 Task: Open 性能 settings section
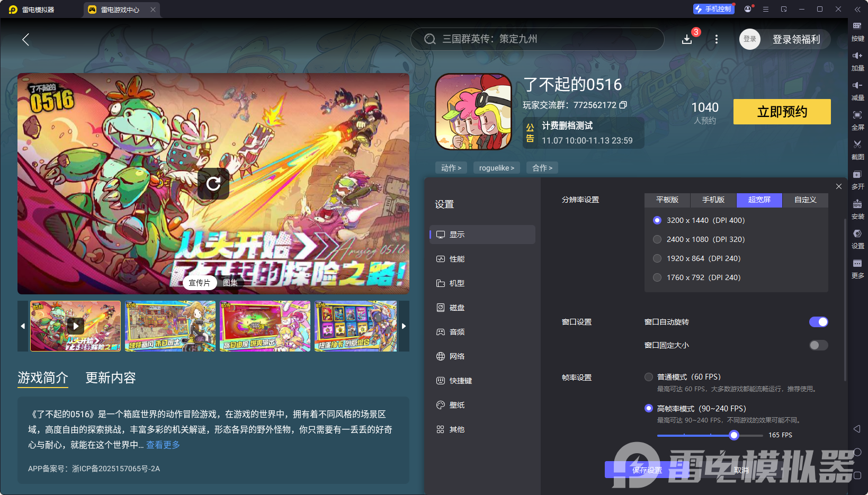click(482, 259)
